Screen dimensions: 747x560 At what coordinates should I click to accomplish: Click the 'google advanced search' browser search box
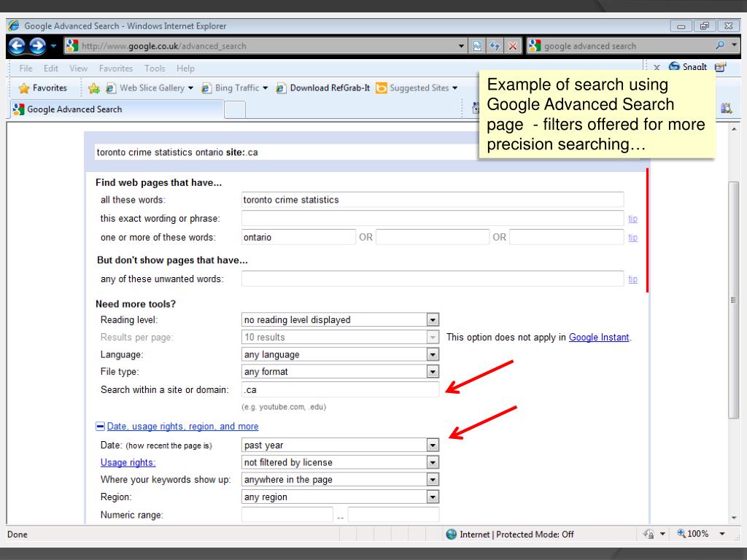pos(626,46)
